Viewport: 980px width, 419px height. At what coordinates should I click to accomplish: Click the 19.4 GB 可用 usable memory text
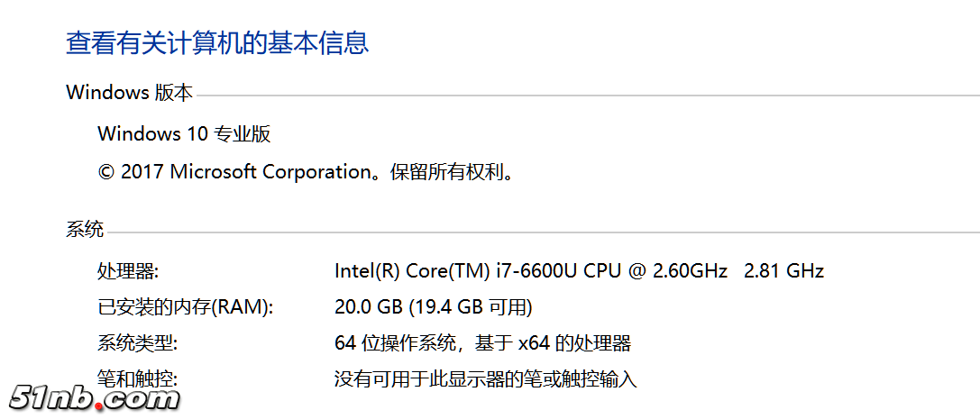(x=471, y=307)
